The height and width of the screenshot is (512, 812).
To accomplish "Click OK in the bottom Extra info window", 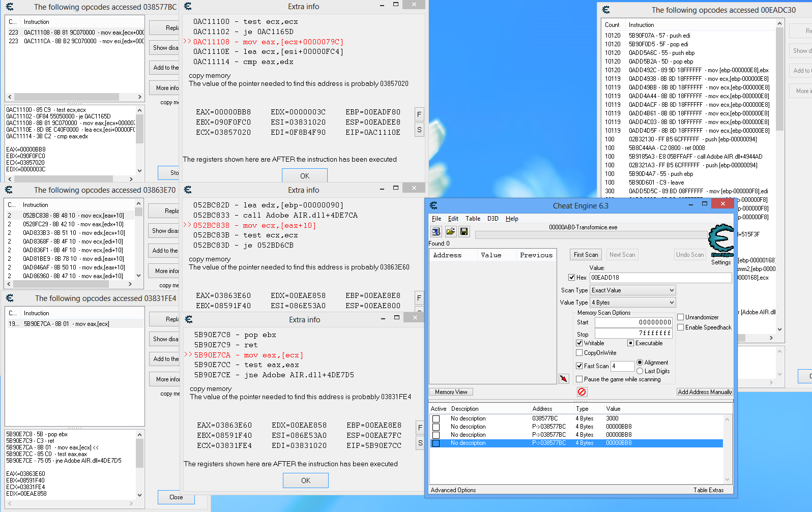I will pyautogui.click(x=306, y=480).
